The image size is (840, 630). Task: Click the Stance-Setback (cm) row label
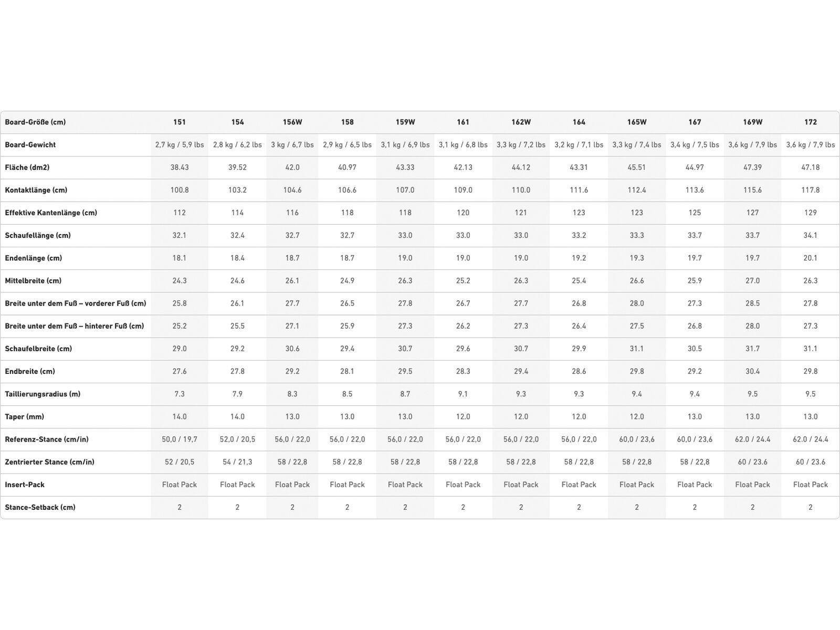coord(40,507)
